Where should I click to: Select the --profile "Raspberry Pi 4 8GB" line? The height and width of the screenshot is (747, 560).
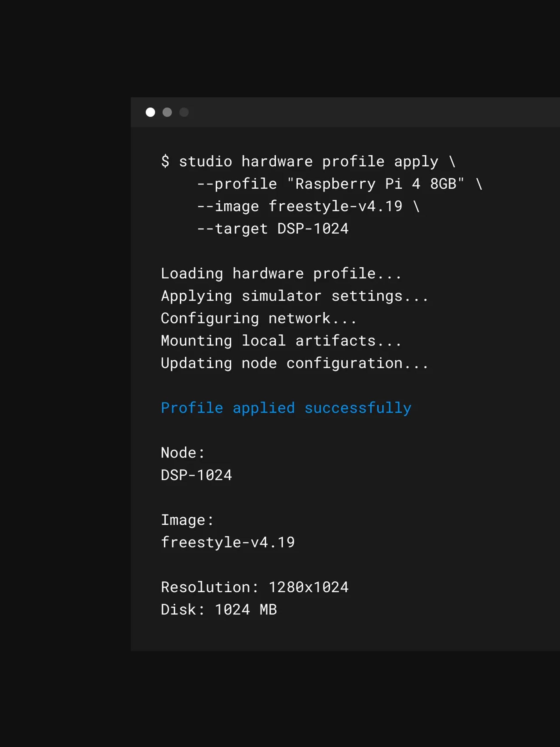(339, 184)
